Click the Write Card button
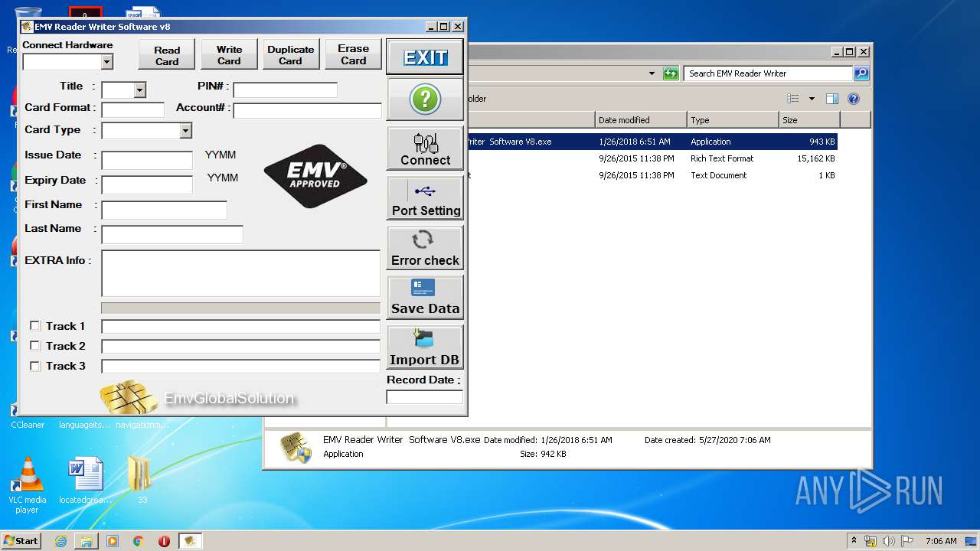Screen dimensions: 980x551 tap(229, 54)
